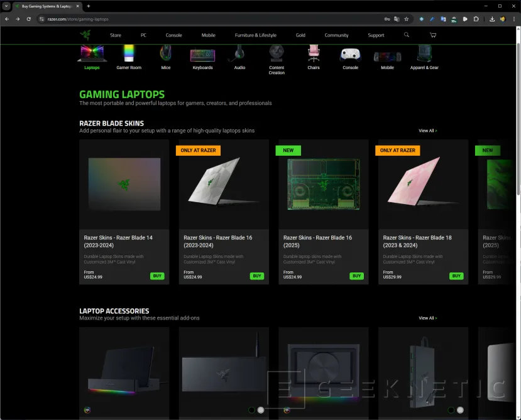Select black swatch on flat dock card

(252, 410)
